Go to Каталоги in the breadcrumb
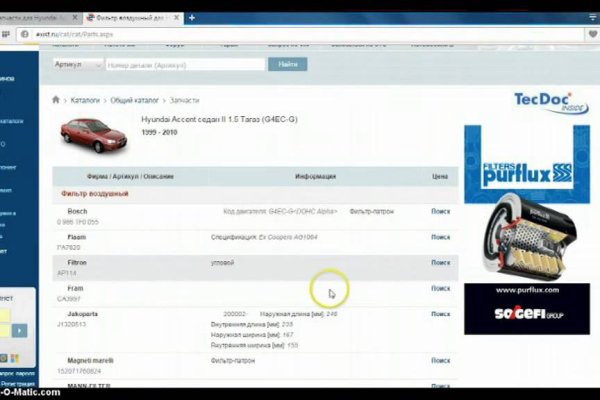The height and width of the screenshot is (400, 600). 85,100
